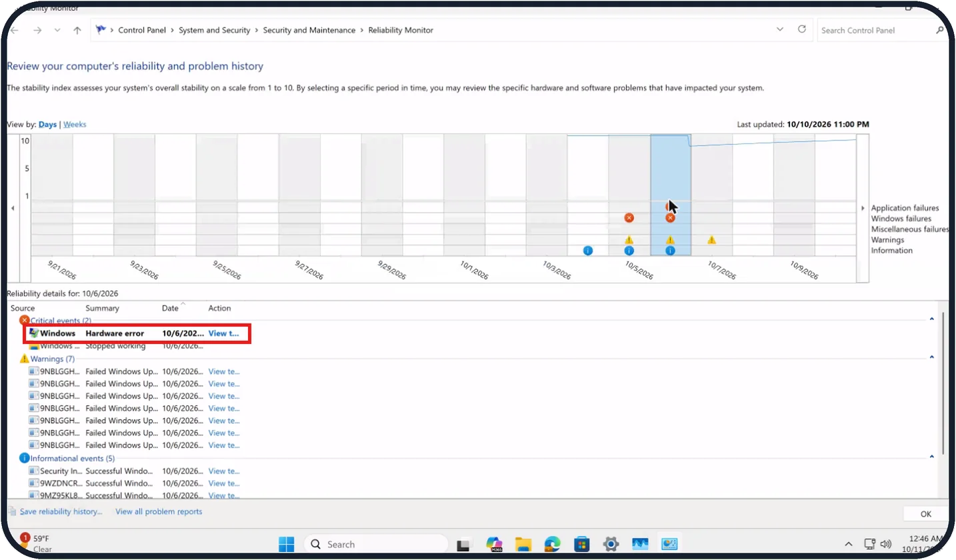Open the address bar history dropdown
The height and width of the screenshot is (560, 956).
coord(780,30)
